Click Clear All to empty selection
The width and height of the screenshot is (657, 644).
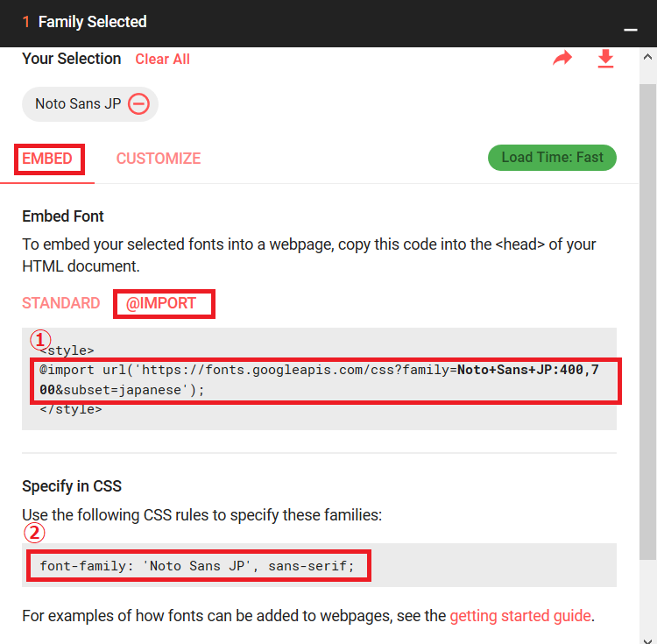pos(162,60)
